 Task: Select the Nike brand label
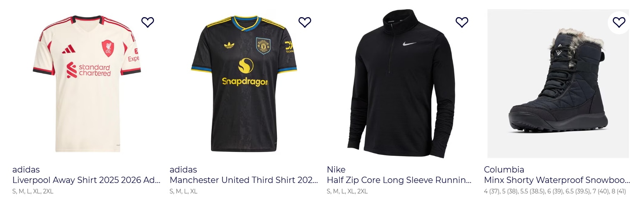336,170
